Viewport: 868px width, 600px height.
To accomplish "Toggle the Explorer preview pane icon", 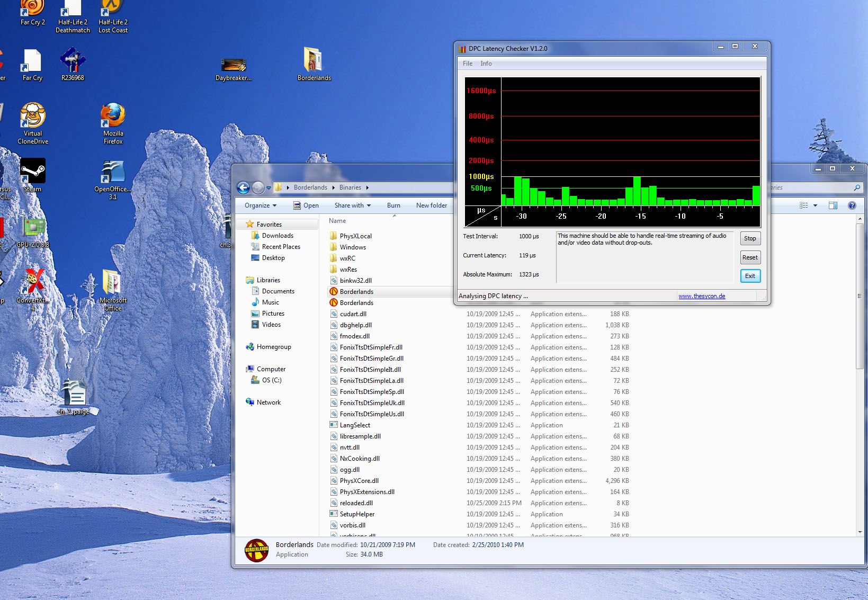I will (833, 205).
